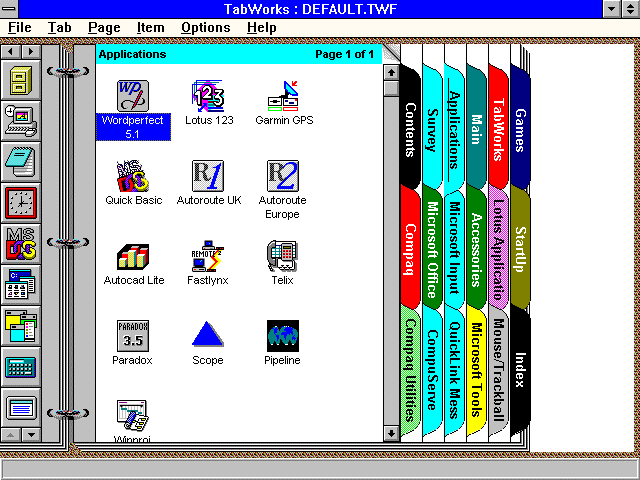Switch to the black Index tab
The height and width of the screenshot is (480, 640).
click(x=520, y=369)
